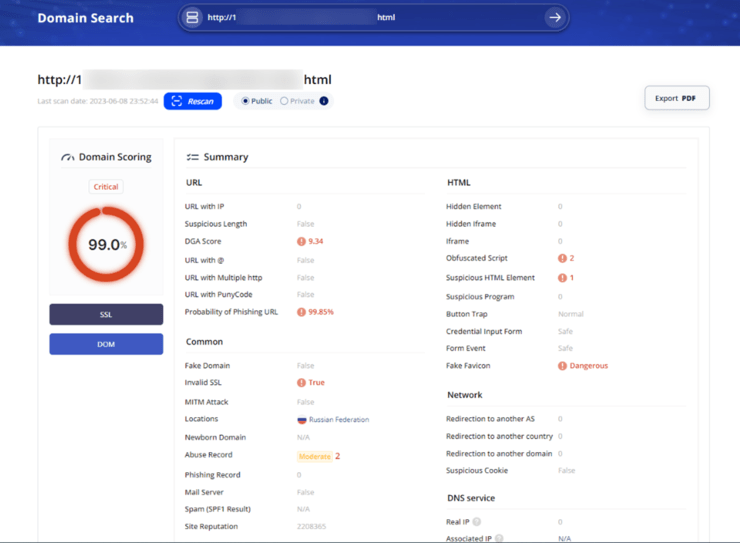Screen dimensions: 740x543
Task: Open the DOM tab
Action: tap(106, 344)
